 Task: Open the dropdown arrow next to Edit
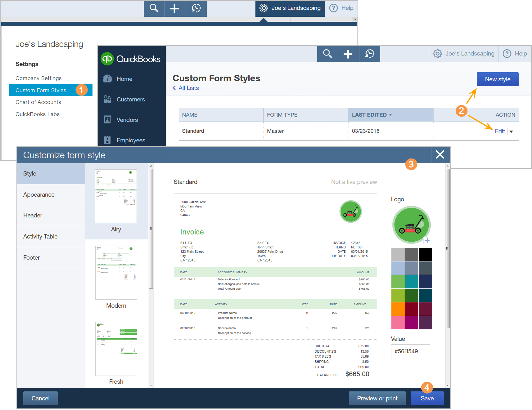(x=511, y=131)
